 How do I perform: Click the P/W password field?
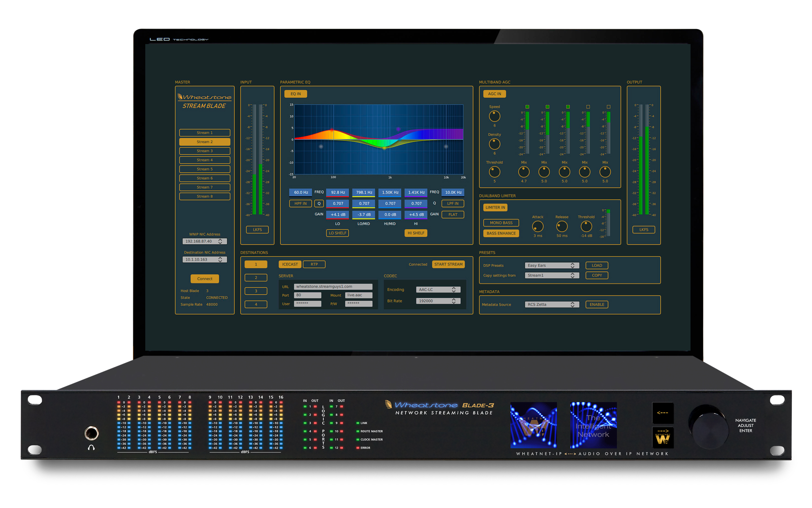[359, 304]
